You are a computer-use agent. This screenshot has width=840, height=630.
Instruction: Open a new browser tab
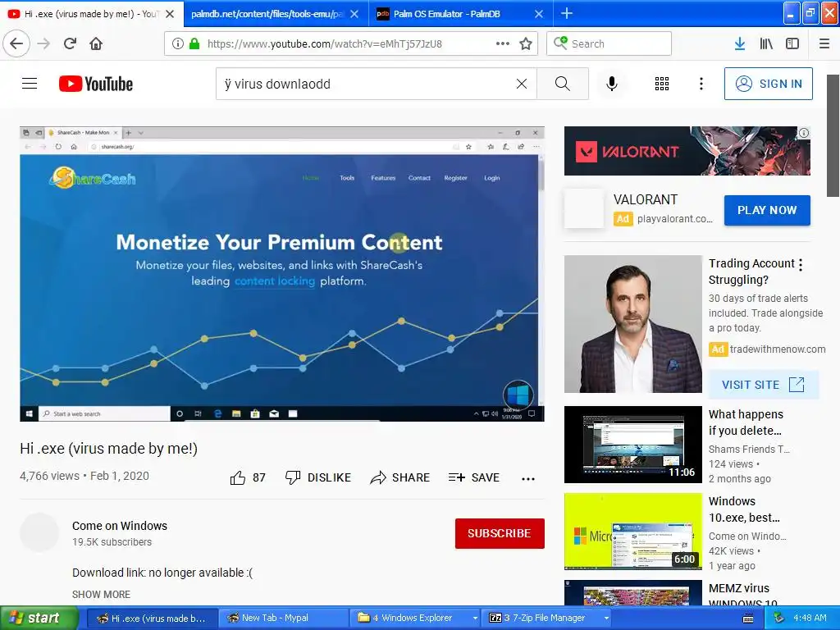(567, 14)
